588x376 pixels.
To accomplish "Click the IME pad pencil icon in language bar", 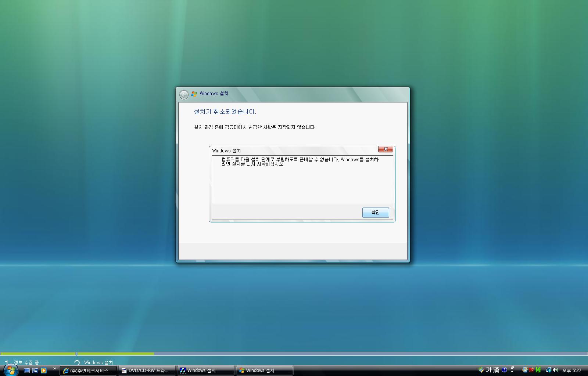I will click(481, 370).
